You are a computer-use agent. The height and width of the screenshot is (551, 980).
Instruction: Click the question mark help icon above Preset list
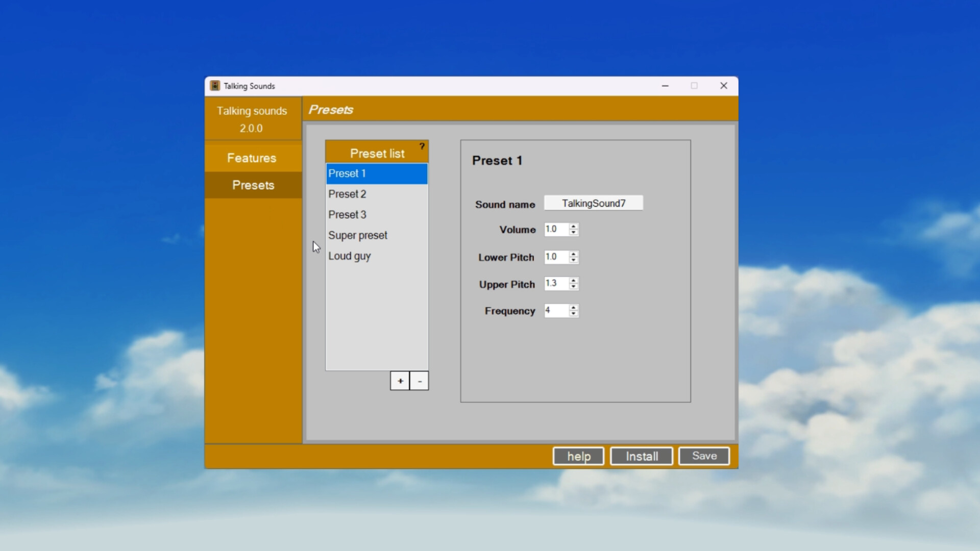tap(422, 146)
